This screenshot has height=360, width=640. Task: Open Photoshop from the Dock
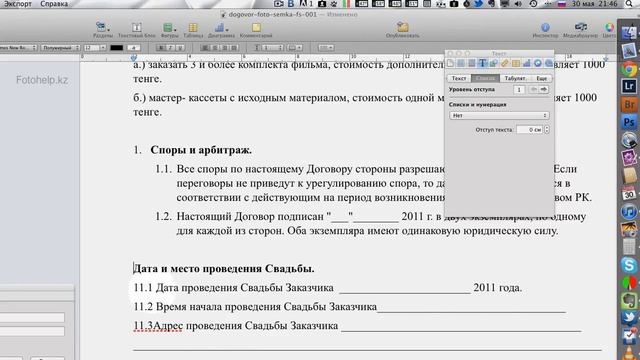[629, 122]
